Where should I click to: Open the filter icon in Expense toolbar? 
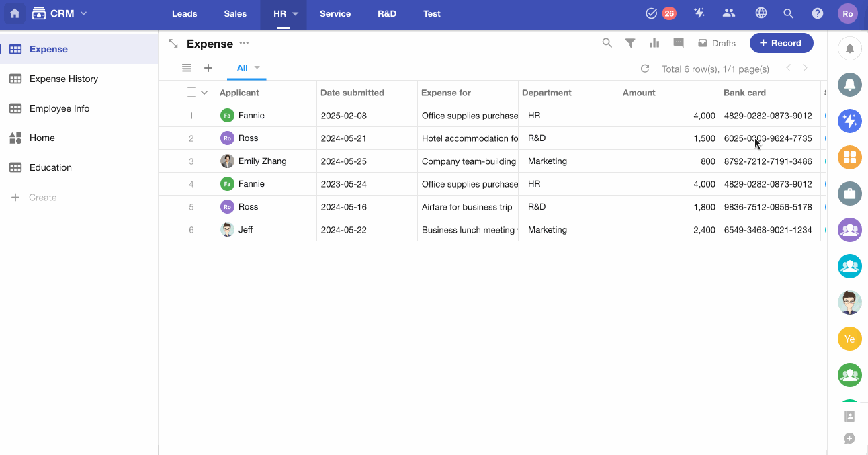coord(630,43)
